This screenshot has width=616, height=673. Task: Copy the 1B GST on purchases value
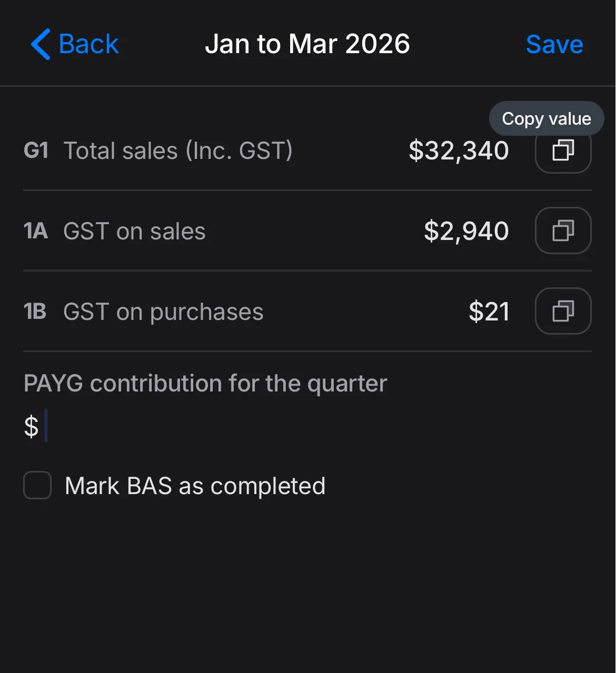tap(563, 311)
